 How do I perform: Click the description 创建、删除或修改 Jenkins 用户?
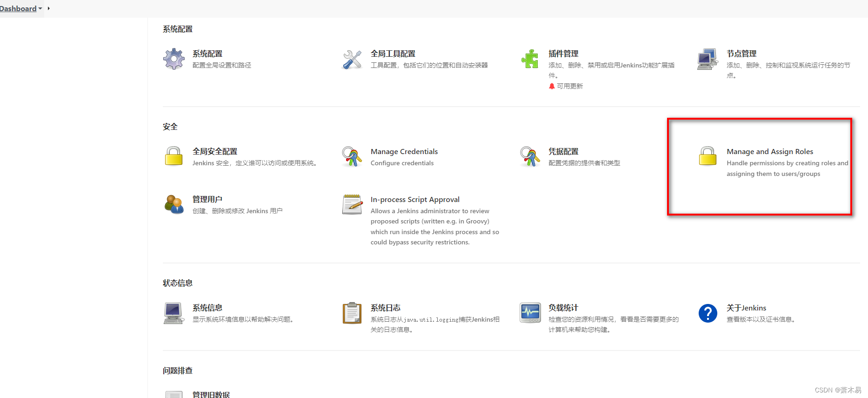(x=238, y=211)
